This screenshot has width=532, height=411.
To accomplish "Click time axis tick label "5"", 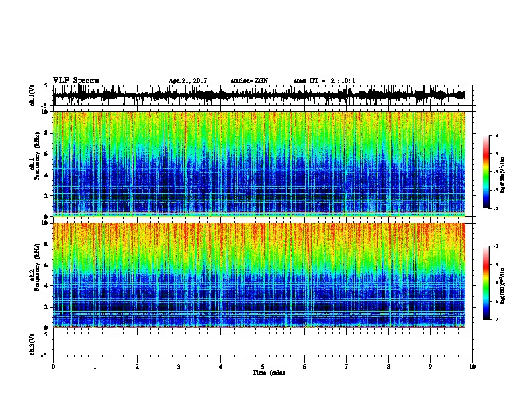I will tap(263, 367).
